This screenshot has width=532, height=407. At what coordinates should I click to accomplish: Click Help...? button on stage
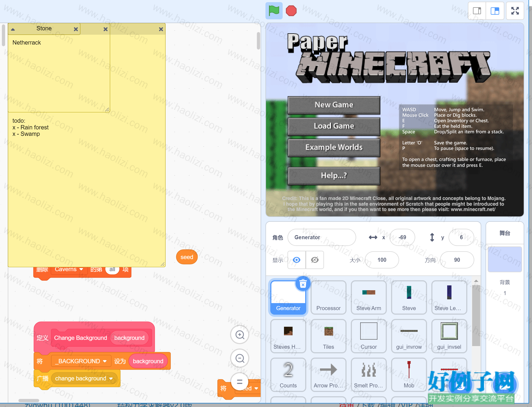tap(334, 176)
